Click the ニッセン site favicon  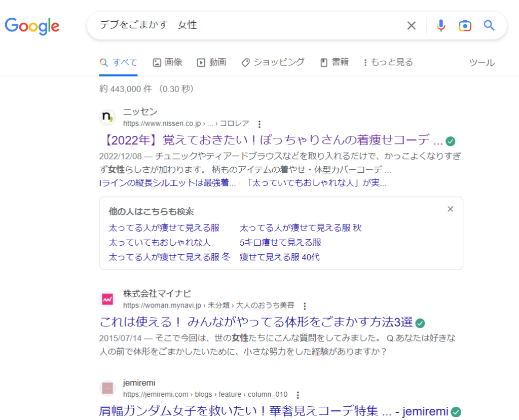(x=107, y=117)
